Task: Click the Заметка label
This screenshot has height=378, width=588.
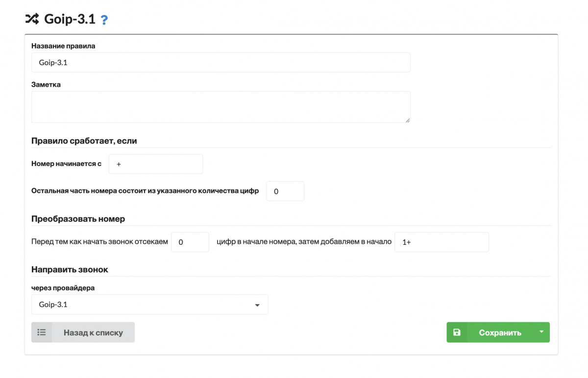Action: point(46,84)
